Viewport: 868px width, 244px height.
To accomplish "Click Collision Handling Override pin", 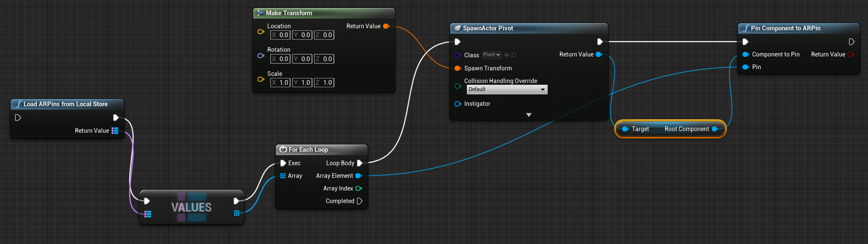I will [x=458, y=86].
